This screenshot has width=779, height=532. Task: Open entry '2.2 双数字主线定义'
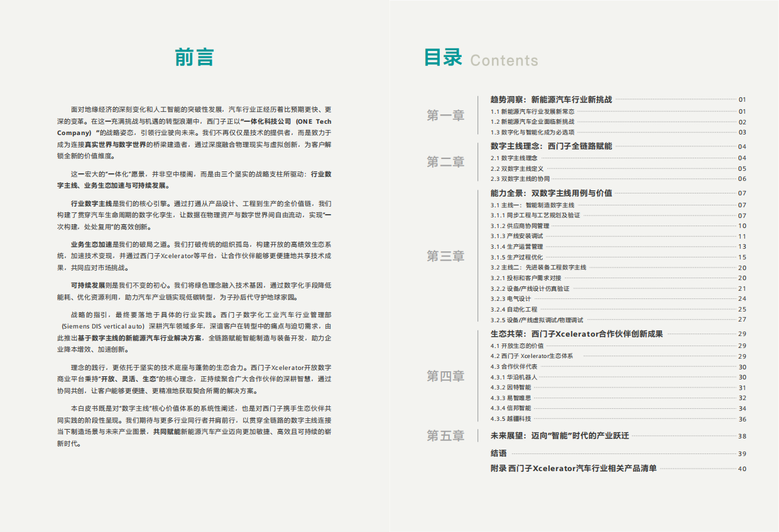point(517,169)
